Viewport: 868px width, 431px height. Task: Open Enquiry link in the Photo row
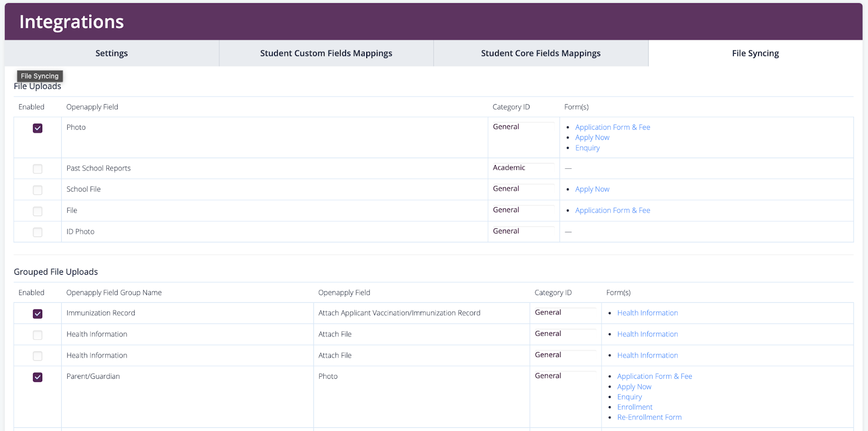tap(587, 148)
